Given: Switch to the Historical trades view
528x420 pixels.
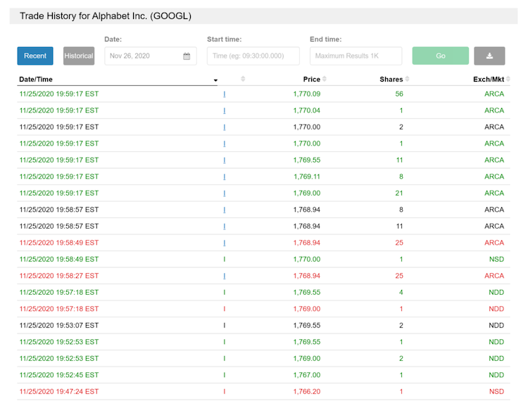Looking at the screenshot, I should (79, 56).
